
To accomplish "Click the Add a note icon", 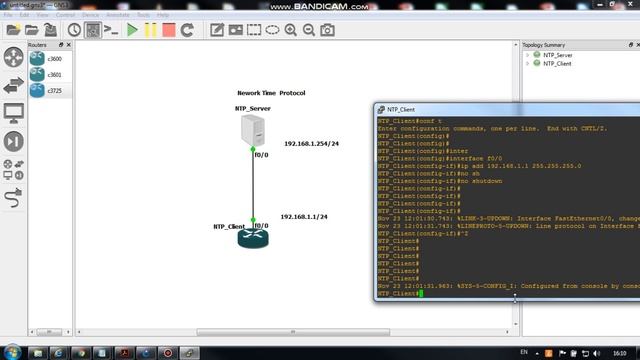I will click(217, 30).
